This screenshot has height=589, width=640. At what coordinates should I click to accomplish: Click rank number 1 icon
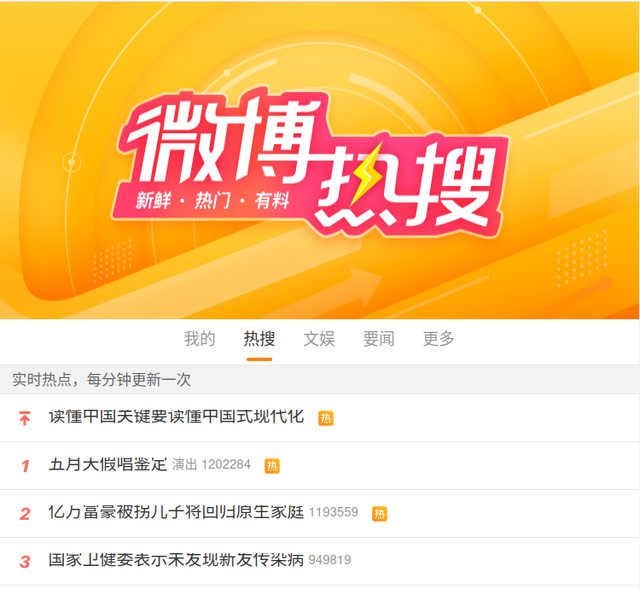pyautogui.click(x=25, y=466)
